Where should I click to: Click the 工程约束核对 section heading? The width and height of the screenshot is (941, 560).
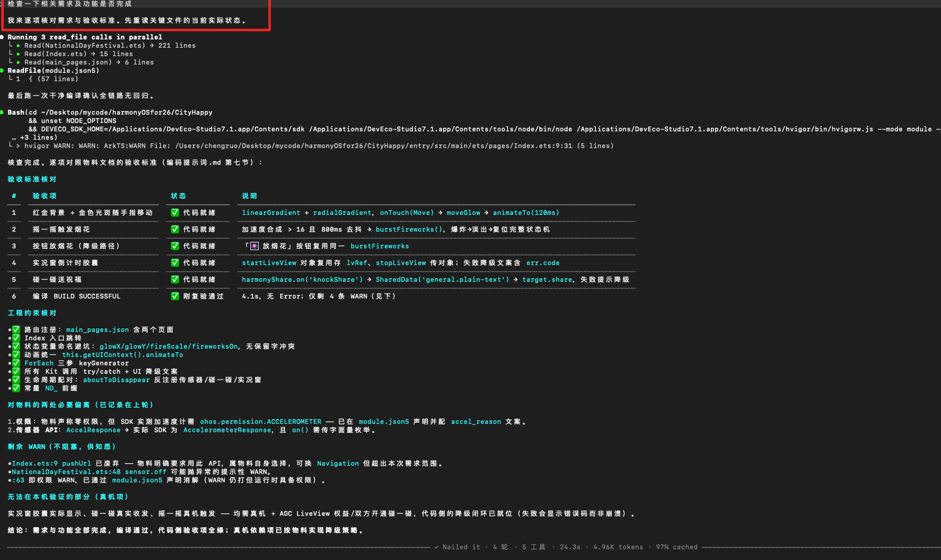tap(32, 313)
